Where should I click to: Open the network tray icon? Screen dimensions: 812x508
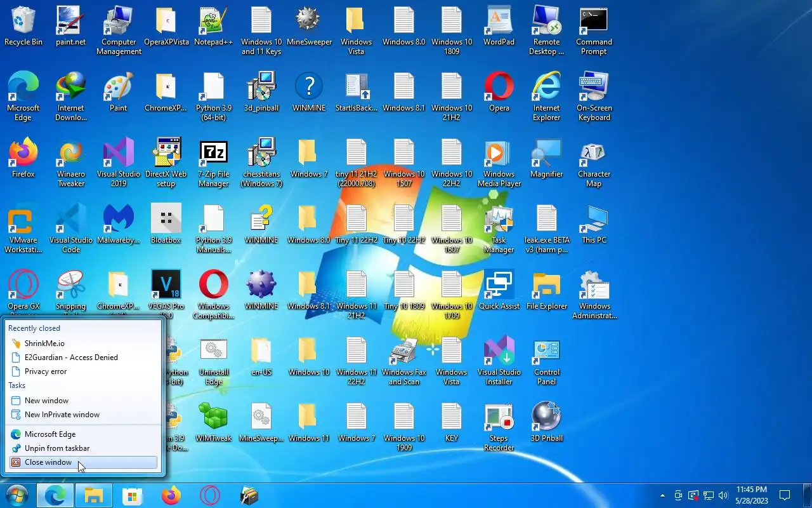(x=709, y=495)
